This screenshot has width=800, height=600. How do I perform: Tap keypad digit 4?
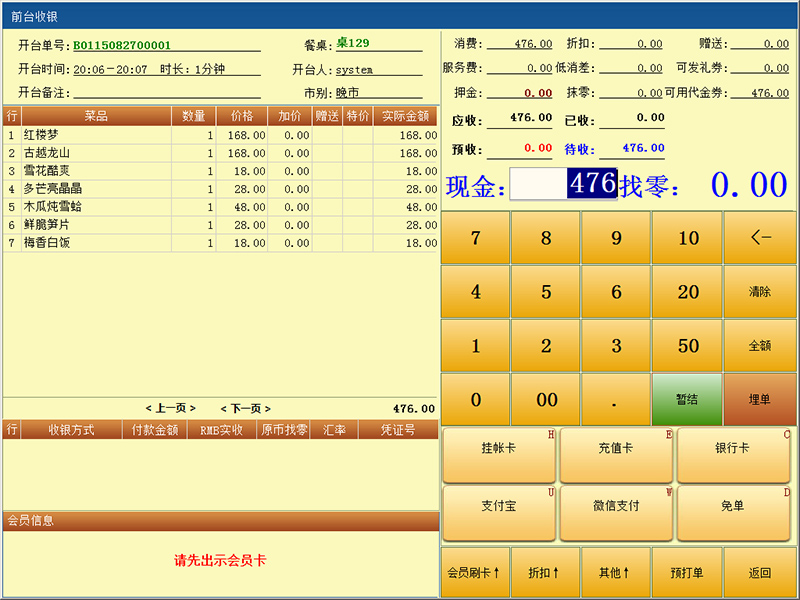point(476,292)
